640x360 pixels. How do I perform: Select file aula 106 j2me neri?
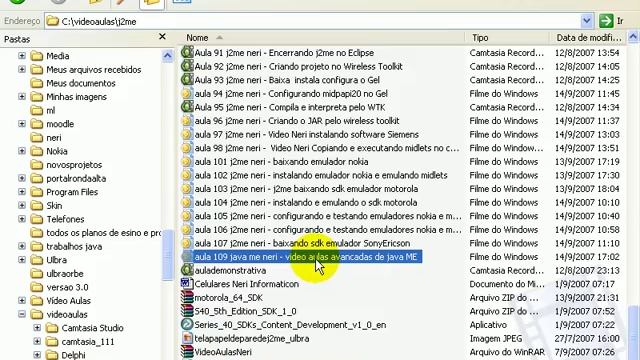pyautogui.click(x=328, y=229)
